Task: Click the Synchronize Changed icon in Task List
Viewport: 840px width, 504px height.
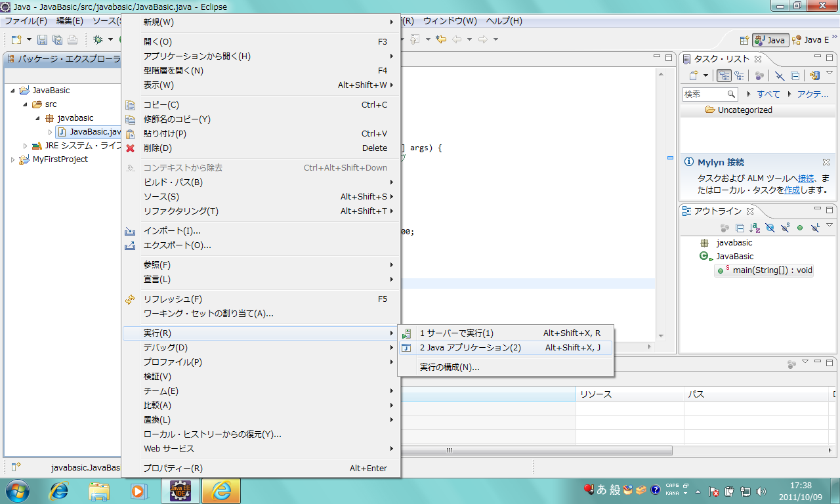Action: click(814, 76)
